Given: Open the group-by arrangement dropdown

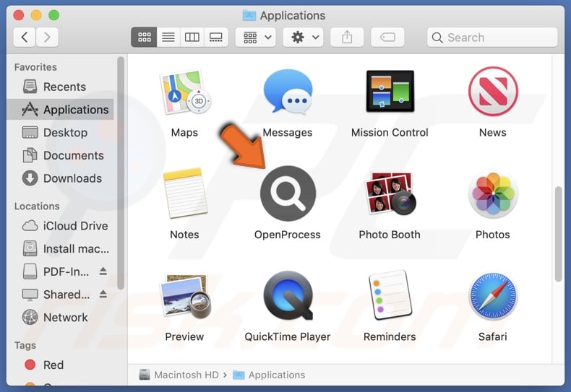Looking at the screenshot, I should coord(256,37).
